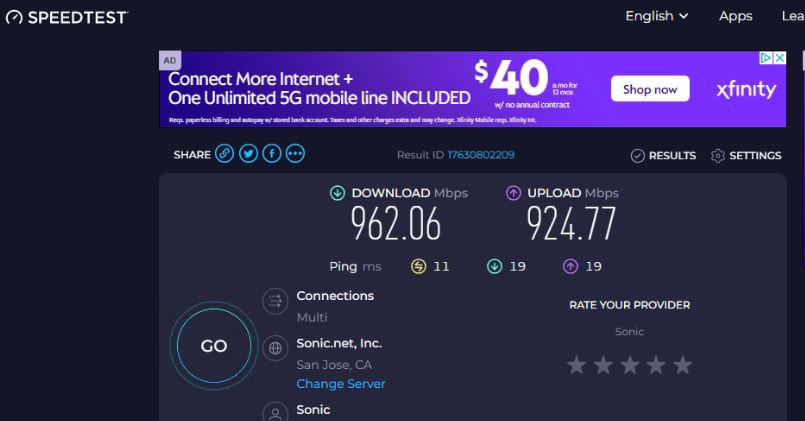Open the Results page
This screenshot has width=805, height=421.
coord(663,156)
